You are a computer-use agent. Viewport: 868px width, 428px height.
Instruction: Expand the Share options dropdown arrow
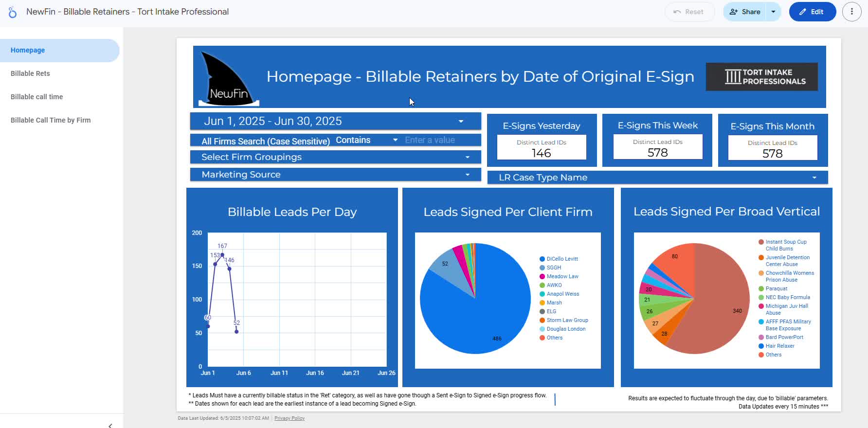tap(773, 12)
